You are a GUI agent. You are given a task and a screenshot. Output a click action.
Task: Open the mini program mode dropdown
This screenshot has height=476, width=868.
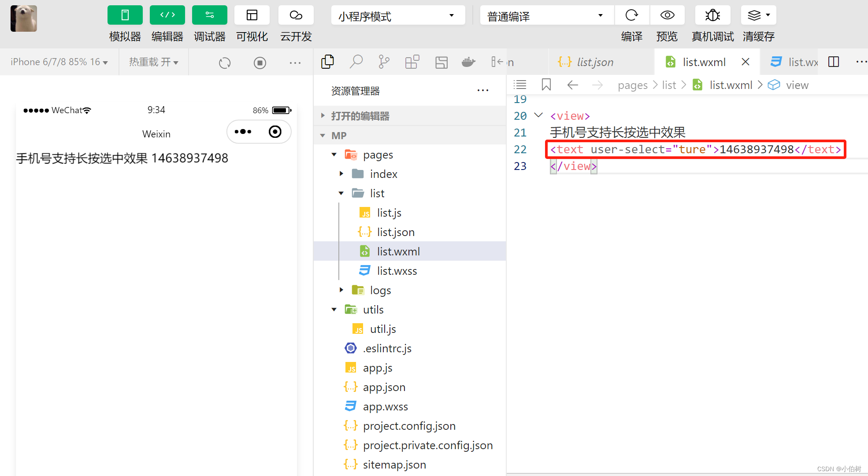(398, 16)
